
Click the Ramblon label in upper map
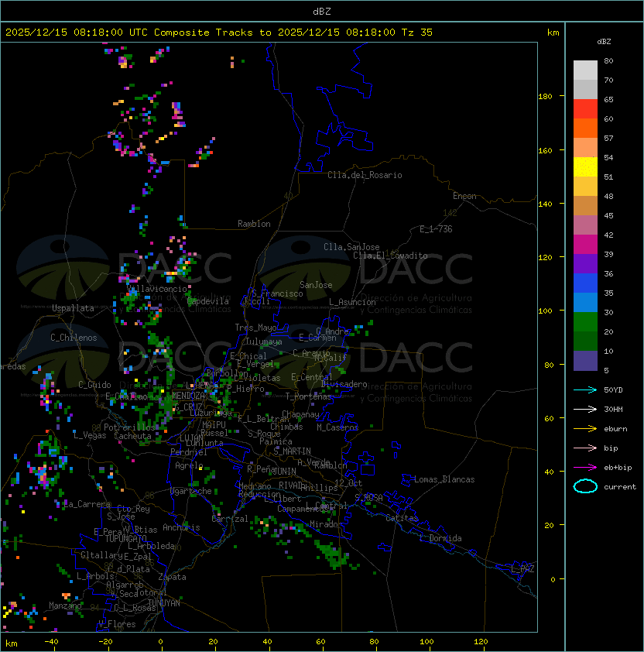point(254,224)
